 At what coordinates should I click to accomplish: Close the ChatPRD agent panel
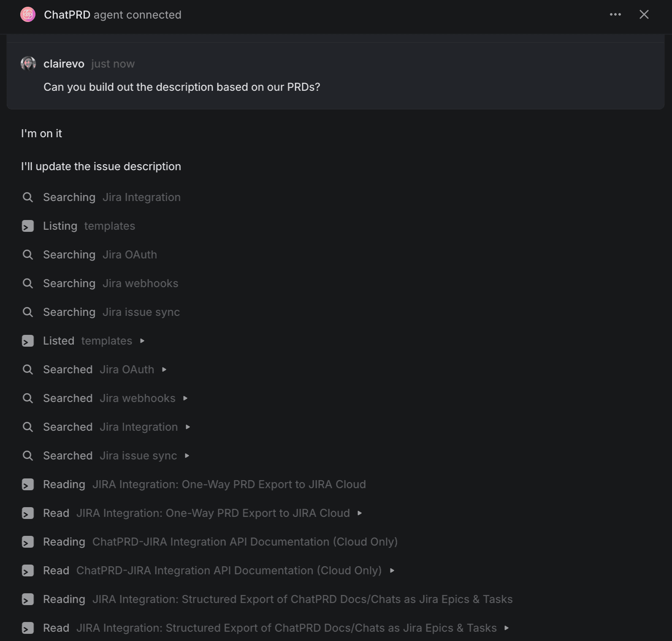(x=644, y=14)
